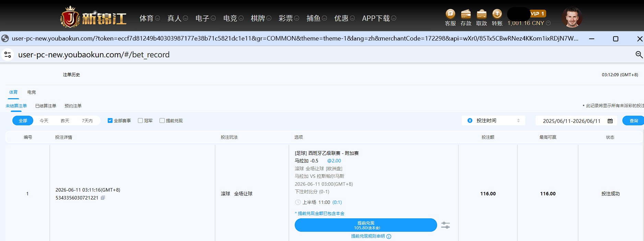Click the yen icon in 投注时间 selector
Viewport: 644px width, 241px height.
coord(470,120)
